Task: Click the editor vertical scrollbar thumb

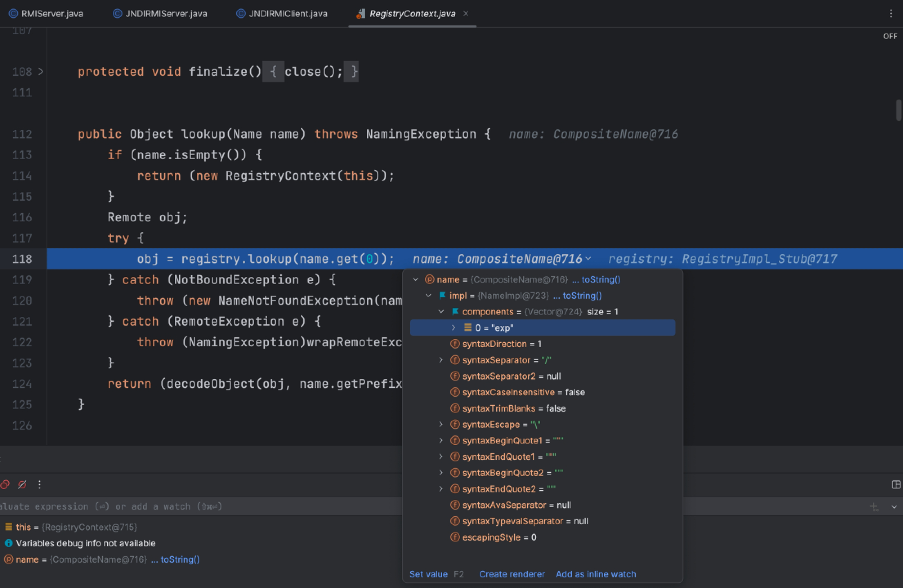Action: (899, 110)
